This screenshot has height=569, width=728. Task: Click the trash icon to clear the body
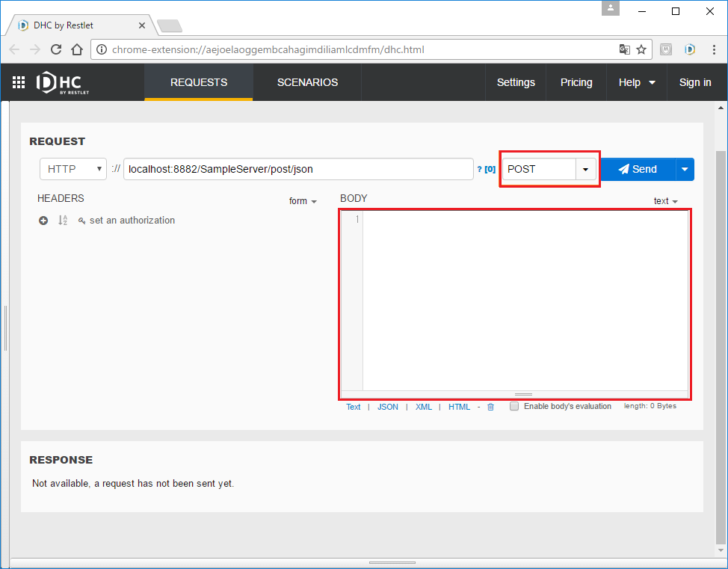point(491,407)
